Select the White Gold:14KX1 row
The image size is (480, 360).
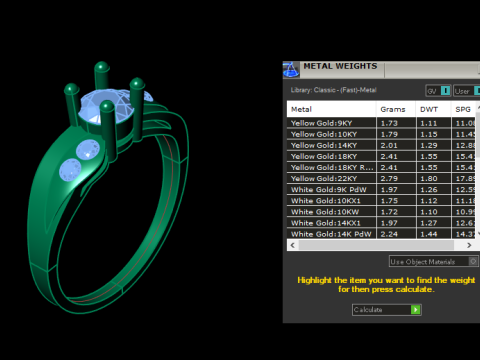coord(381,223)
